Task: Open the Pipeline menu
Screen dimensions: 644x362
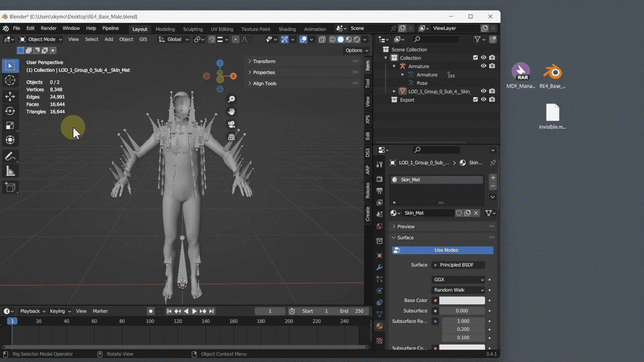Action: (110, 29)
